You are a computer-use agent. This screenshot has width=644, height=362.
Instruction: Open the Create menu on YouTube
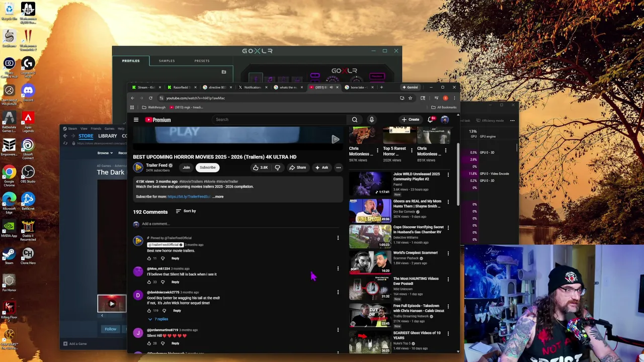(x=411, y=120)
